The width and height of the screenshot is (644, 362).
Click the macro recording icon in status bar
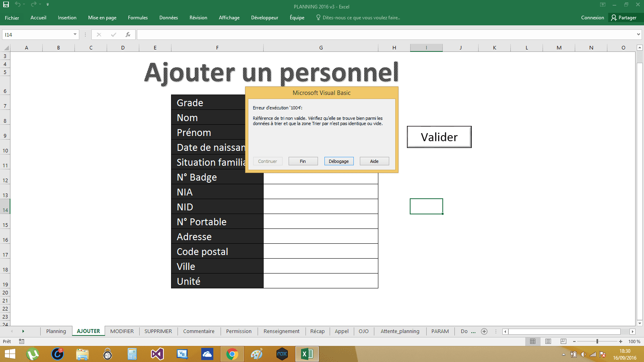[x=22, y=341]
